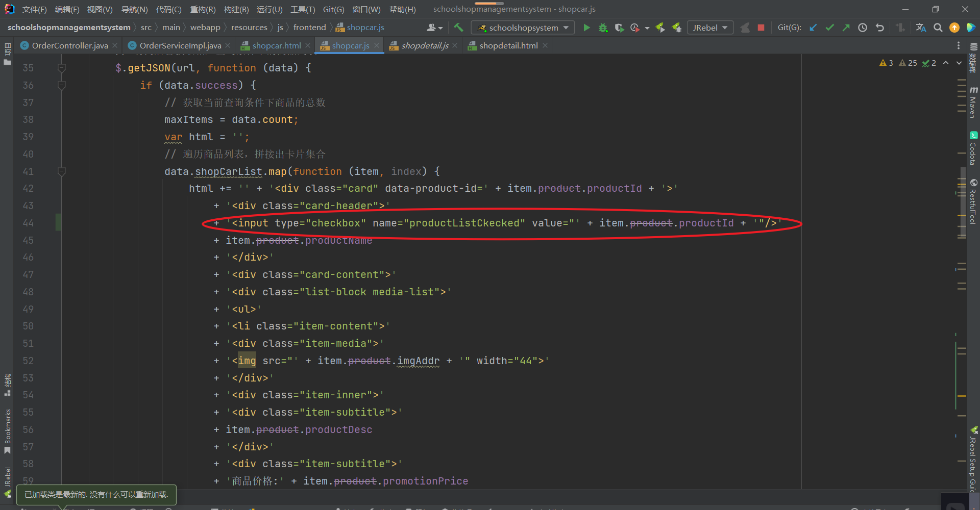980x510 pixels.
Task: Open schoolshopsystem run configuration dropdown
Action: click(523, 28)
